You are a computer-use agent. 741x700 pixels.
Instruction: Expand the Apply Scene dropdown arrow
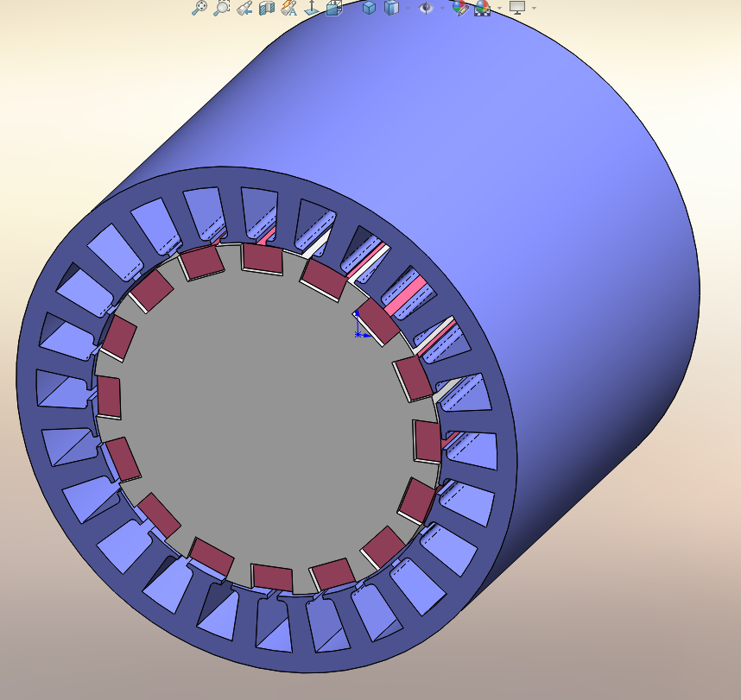pyautogui.click(x=499, y=8)
